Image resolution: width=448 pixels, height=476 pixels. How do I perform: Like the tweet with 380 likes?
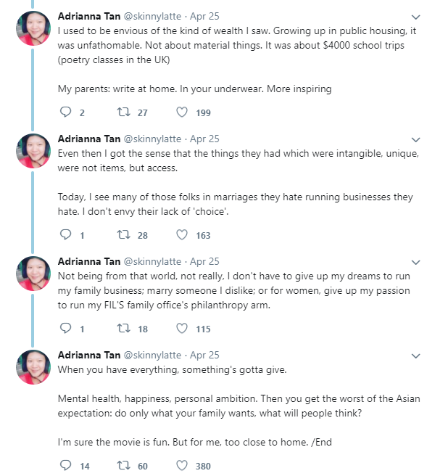183,466
